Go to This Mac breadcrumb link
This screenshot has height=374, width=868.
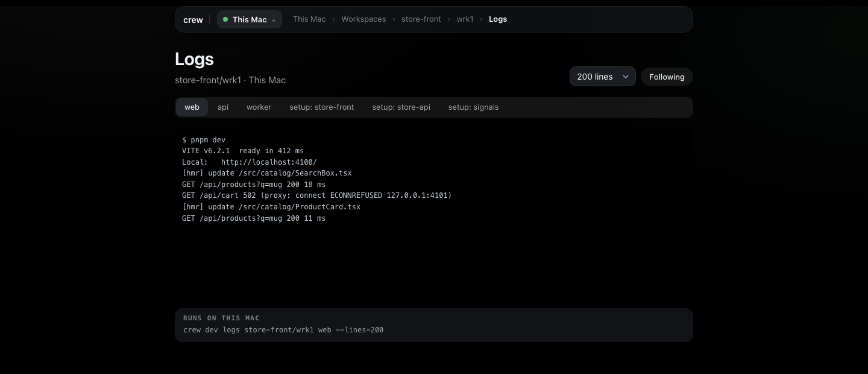[309, 19]
